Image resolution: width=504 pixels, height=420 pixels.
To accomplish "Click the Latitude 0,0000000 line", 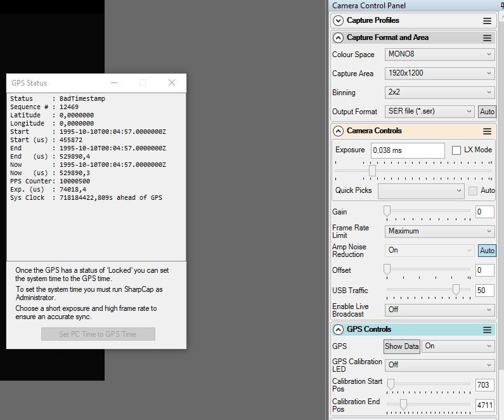I will (52, 115).
